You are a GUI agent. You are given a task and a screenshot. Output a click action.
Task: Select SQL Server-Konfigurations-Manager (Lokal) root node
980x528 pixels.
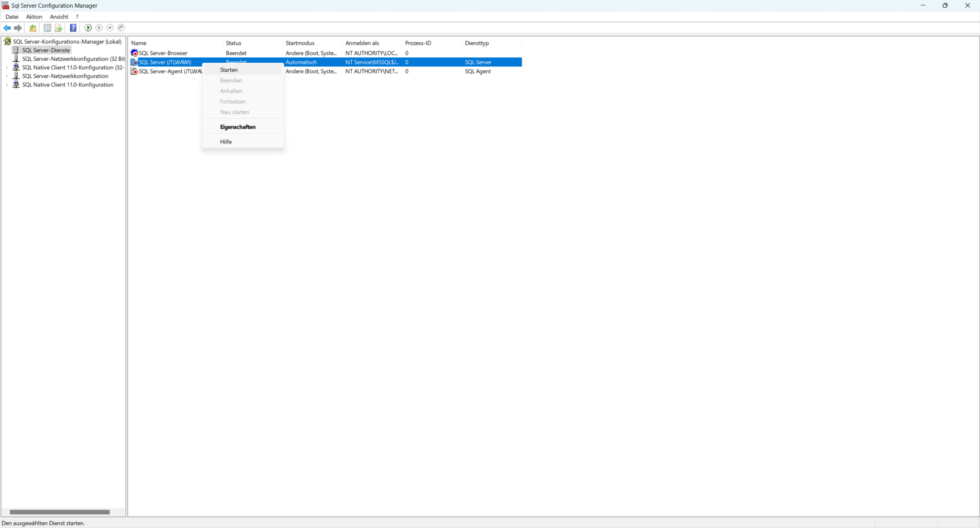(x=67, y=42)
